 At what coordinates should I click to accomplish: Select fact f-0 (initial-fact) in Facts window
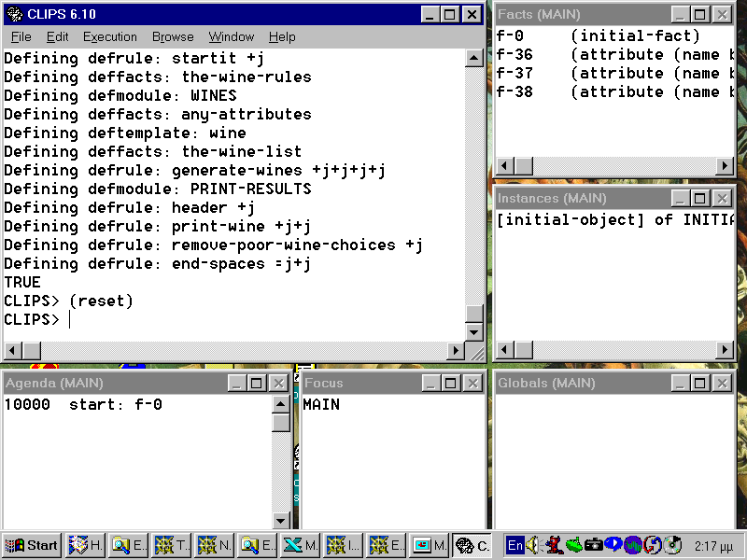pos(598,35)
